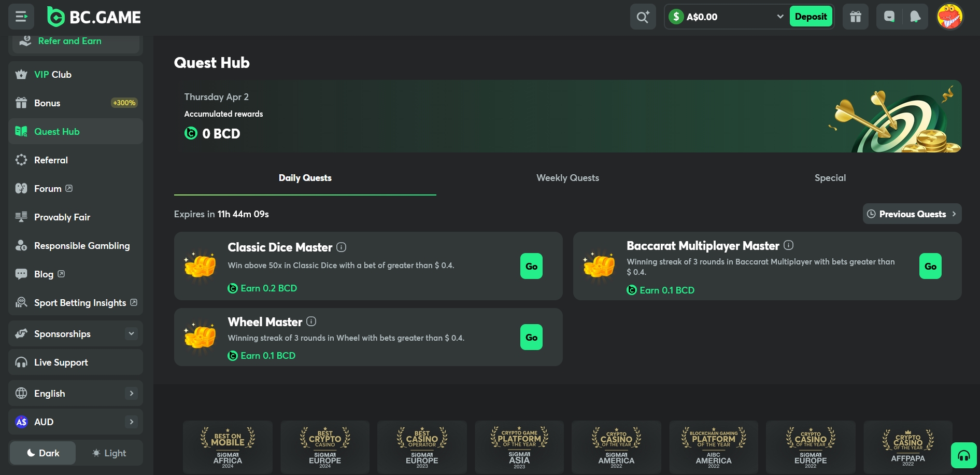Click the search icon
Viewport: 980px width, 475px height.
[643, 16]
